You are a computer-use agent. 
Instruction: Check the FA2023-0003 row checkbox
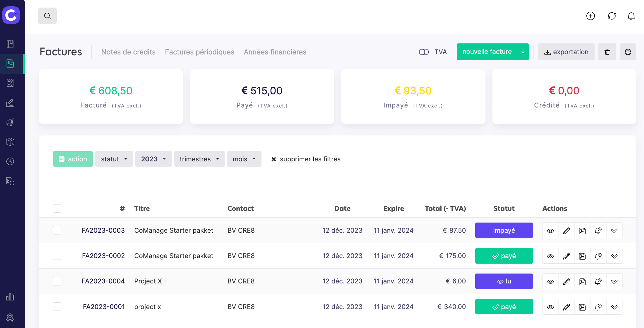pos(57,230)
